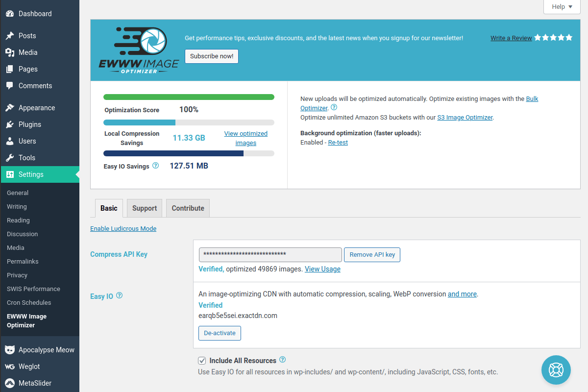588x392 pixels.
Task: Open the View Usage link
Action: coord(322,269)
